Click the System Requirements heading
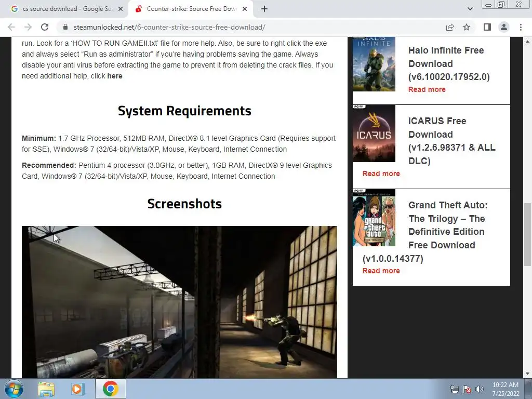 point(184,111)
